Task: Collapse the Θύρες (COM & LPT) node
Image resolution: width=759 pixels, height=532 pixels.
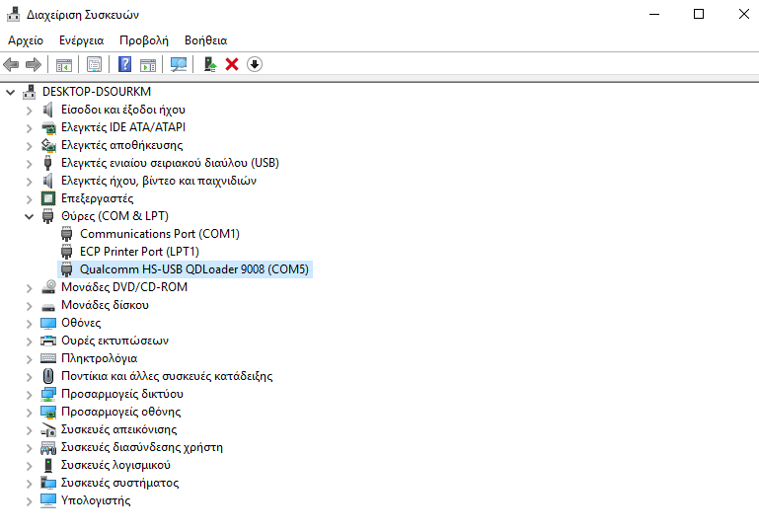Action: [29, 216]
